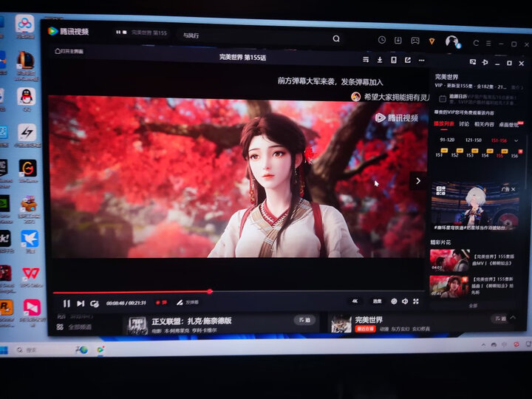
Task: Open the downloads icon in the top bar
Action: click(x=398, y=40)
